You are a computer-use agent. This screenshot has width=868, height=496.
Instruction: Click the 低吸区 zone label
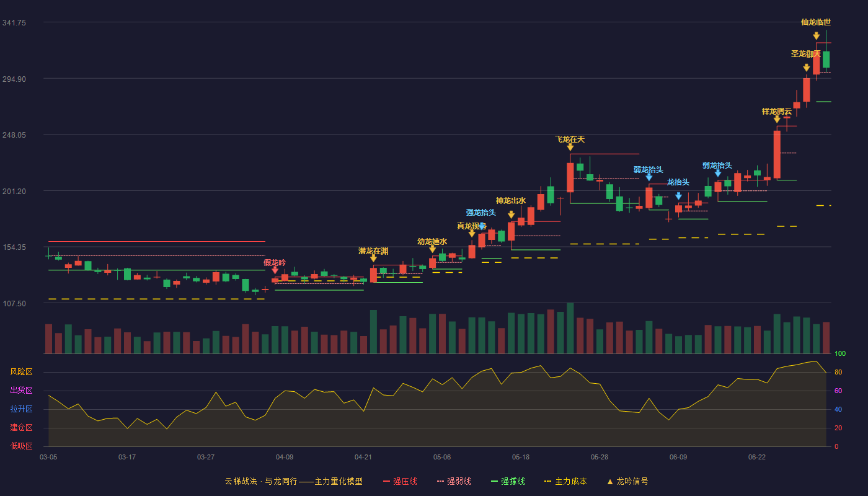[22, 445]
